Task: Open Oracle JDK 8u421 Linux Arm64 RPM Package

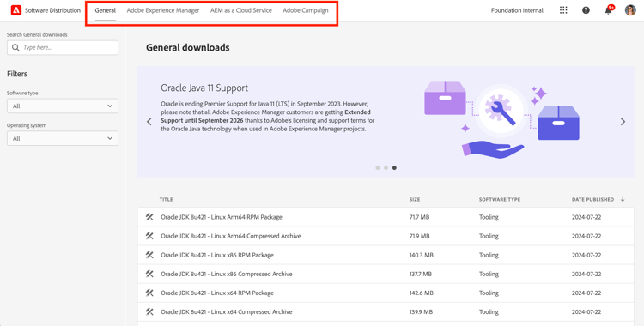Action: pyautogui.click(x=222, y=217)
